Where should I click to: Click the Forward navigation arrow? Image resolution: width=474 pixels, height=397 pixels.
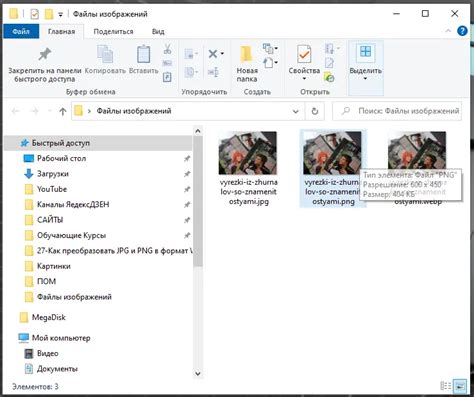click(34, 111)
